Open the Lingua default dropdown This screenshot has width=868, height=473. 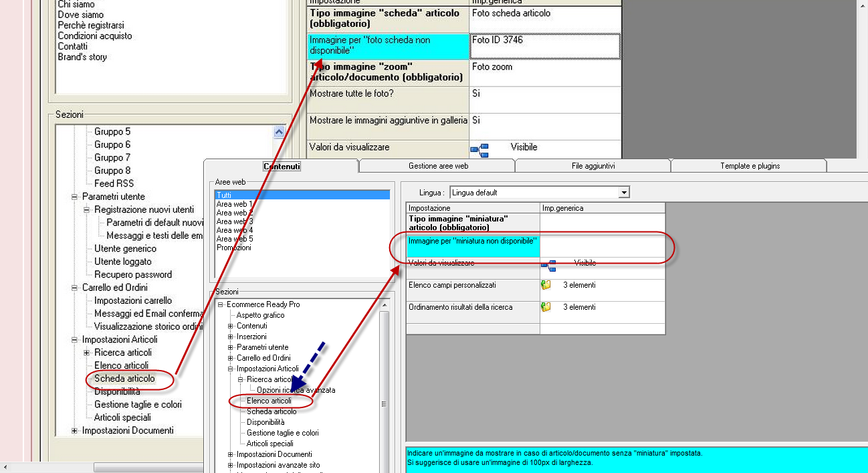pos(624,193)
